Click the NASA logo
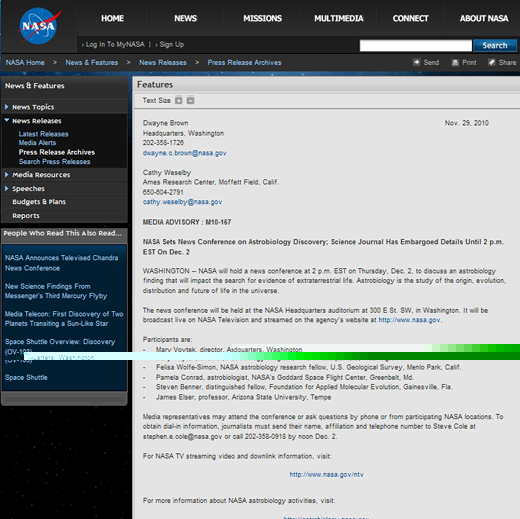Image resolution: width=520 pixels, height=519 pixels. pos(39,26)
